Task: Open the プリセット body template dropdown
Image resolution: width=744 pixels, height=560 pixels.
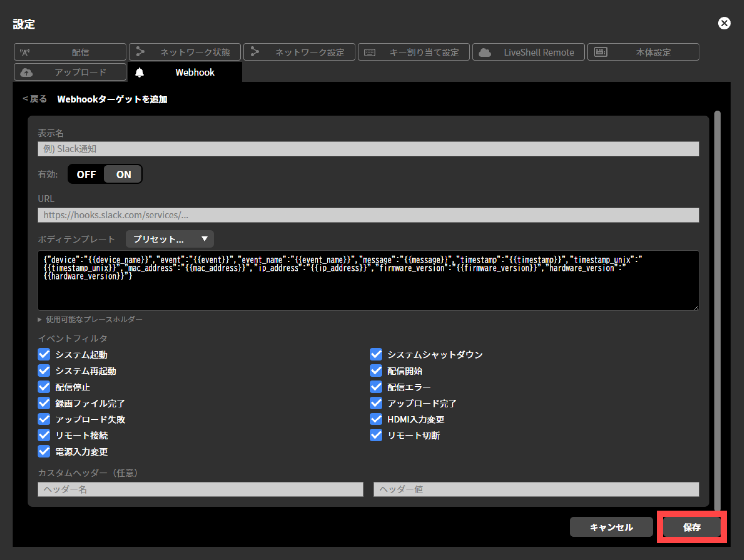Action: pos(169,239)
